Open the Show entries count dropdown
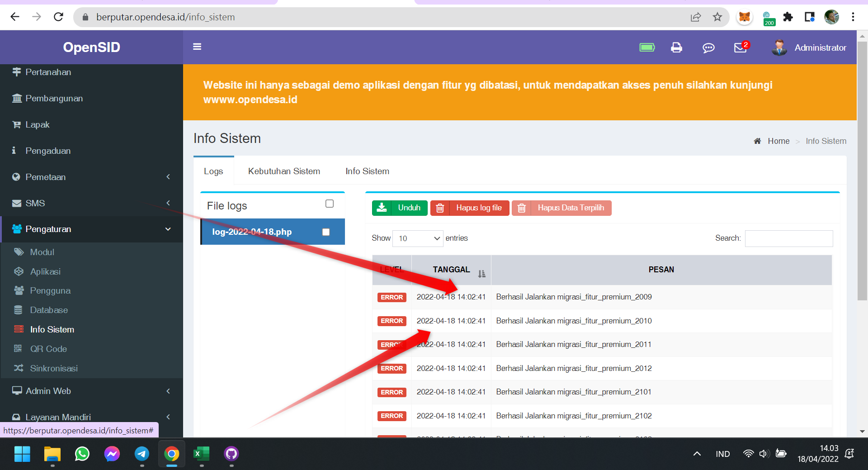The height and width of the screenshot is (470, 868). pos(418,238)
